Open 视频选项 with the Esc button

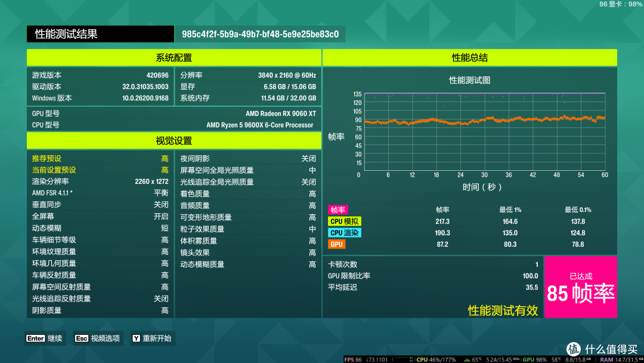click(x=98, y=339)
